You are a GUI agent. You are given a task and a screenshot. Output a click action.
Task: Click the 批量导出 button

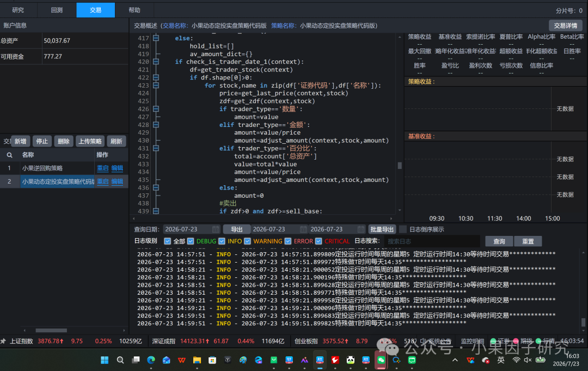(382, 229)
